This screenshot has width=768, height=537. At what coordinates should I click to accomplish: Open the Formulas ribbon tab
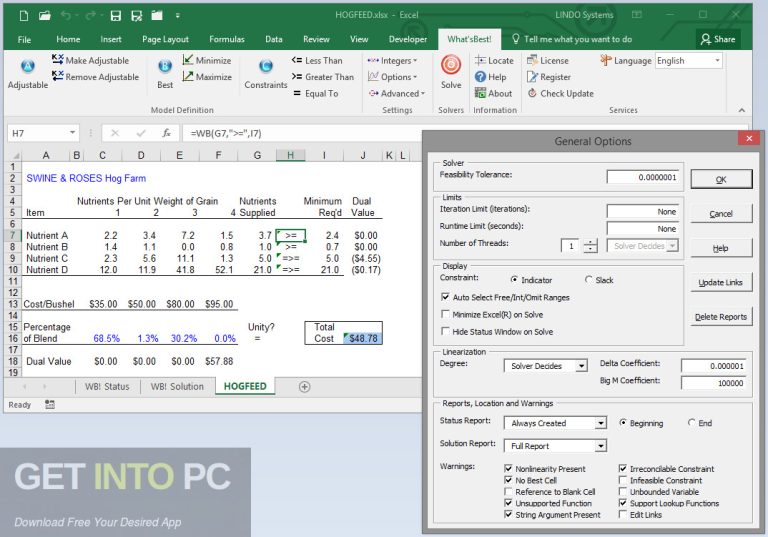point(226,39)
